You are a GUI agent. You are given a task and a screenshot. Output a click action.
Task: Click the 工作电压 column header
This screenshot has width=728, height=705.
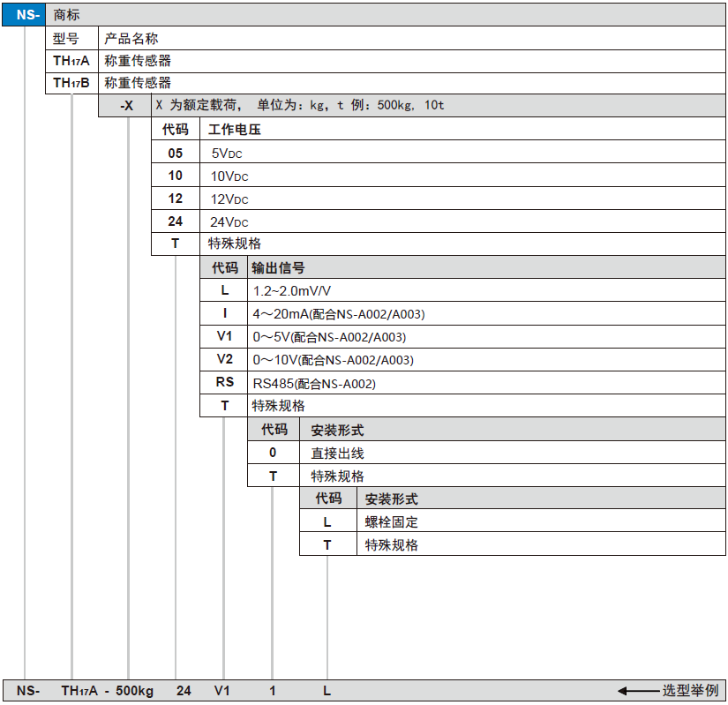pos(235,130)
